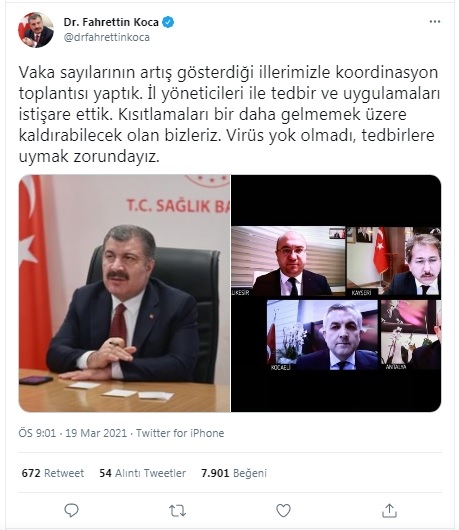Click the Kocaeli participant video tile
459x530 pixels.
click(322, 335)
